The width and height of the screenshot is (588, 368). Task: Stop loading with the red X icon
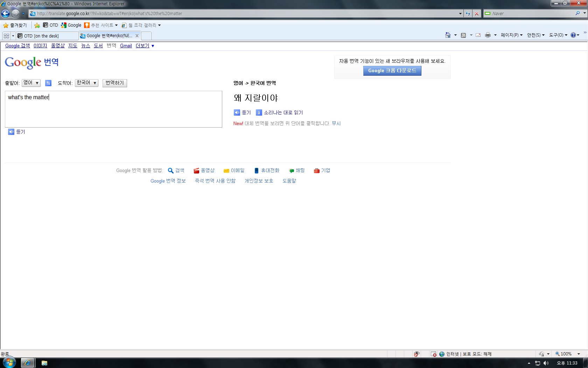point(476,13)
